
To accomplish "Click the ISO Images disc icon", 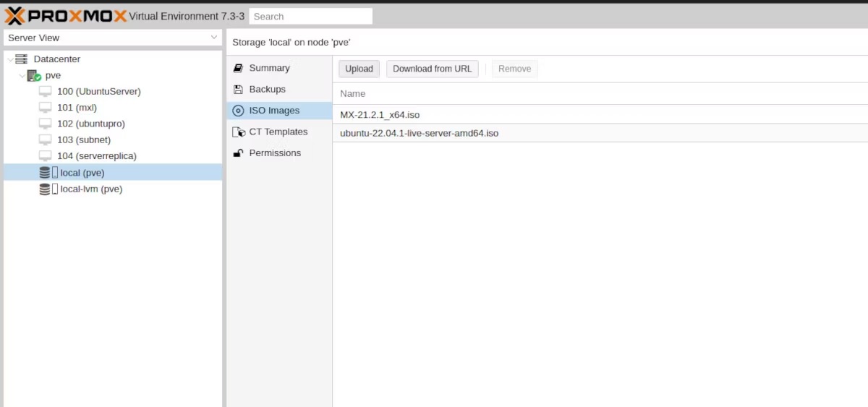I will pos(238,111).
